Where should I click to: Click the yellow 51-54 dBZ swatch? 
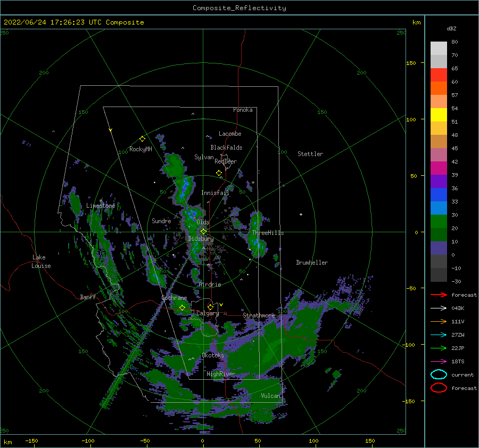[439, 115]
